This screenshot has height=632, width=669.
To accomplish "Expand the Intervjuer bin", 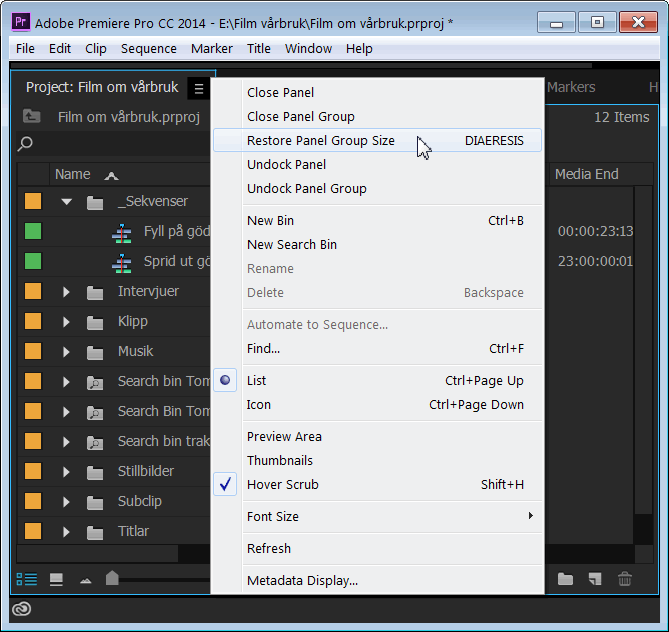I will click(67, 292).
